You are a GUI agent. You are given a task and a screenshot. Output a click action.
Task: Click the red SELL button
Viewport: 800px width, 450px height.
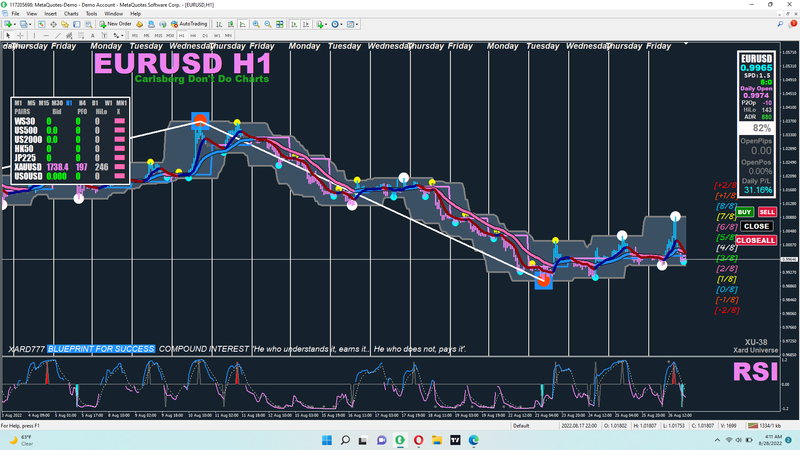coord(767,212)
